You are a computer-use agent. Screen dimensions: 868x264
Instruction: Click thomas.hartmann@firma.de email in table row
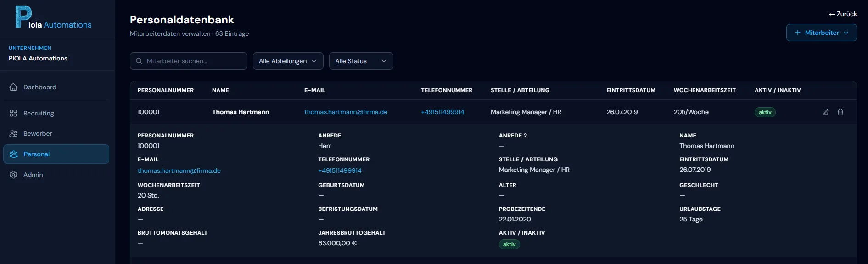pyautogui.click(x=346, y=112)
